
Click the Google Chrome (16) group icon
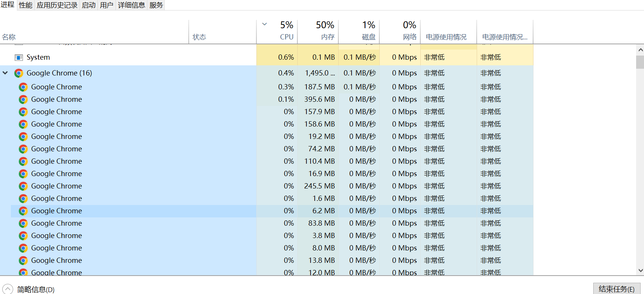(19, 73)
